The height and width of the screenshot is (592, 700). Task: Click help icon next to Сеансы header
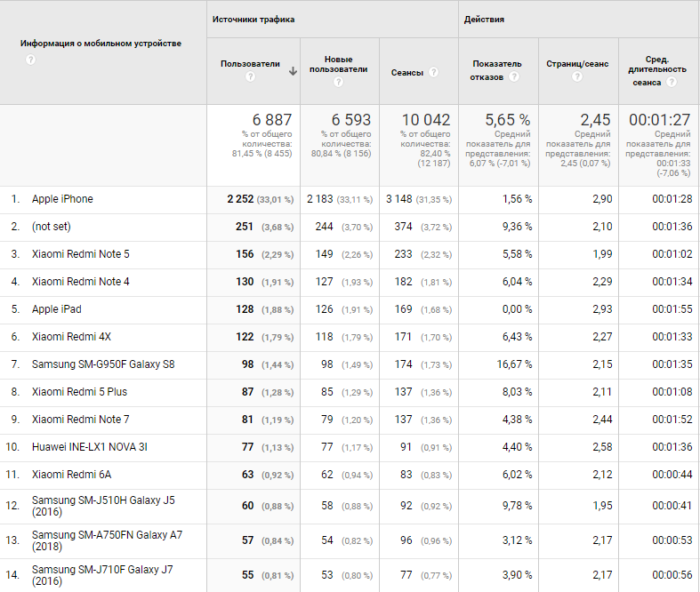[x=433, y=72]
